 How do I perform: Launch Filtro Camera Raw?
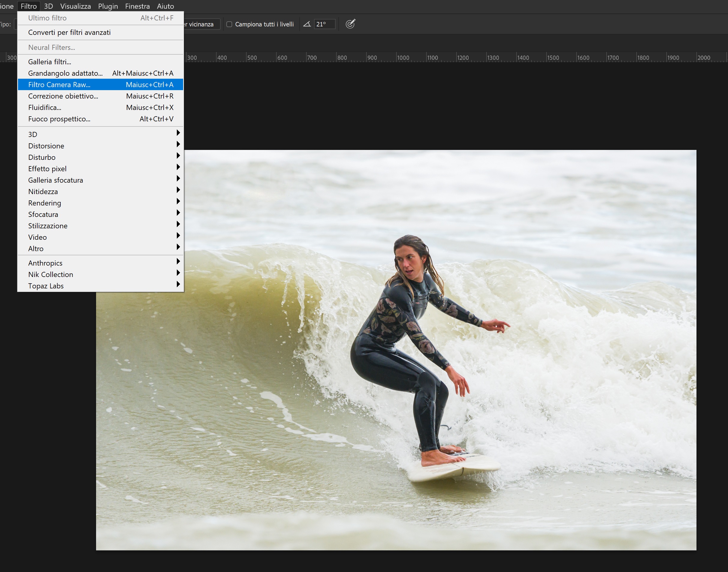pyautogui.click(x=100, y=84)
